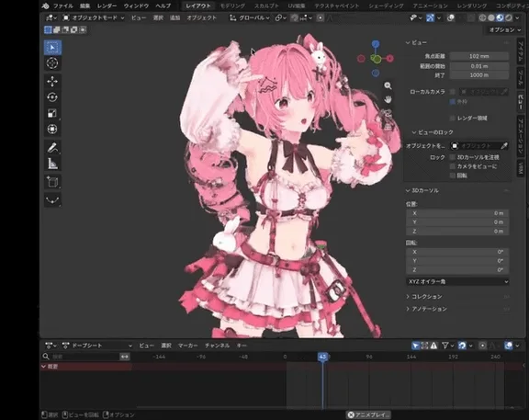Select the Cursor tool in toolbar
This screenshot has height=420, width=529.
52,63
